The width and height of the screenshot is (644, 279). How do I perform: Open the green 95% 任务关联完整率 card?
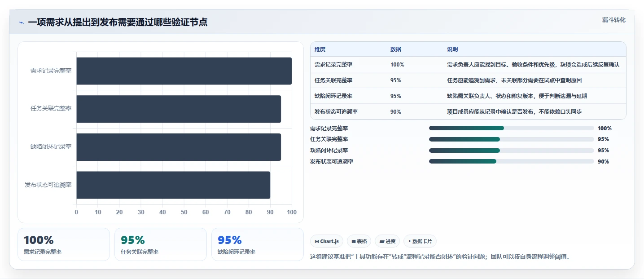161,244
